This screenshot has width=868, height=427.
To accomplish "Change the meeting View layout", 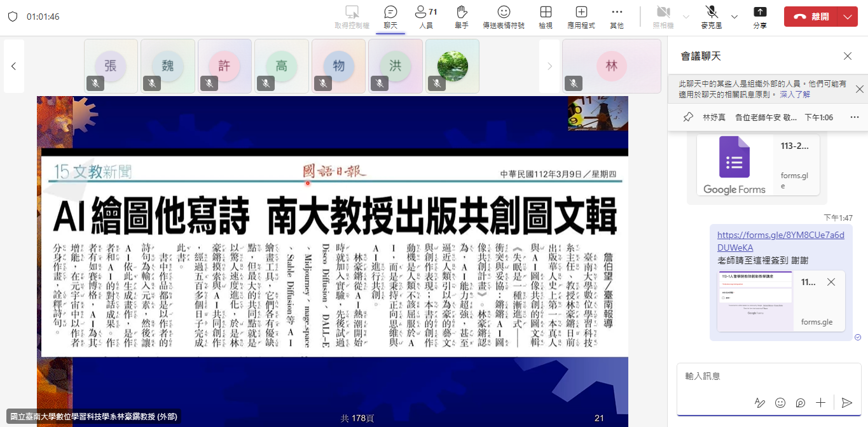I will [x=546, y=17].
